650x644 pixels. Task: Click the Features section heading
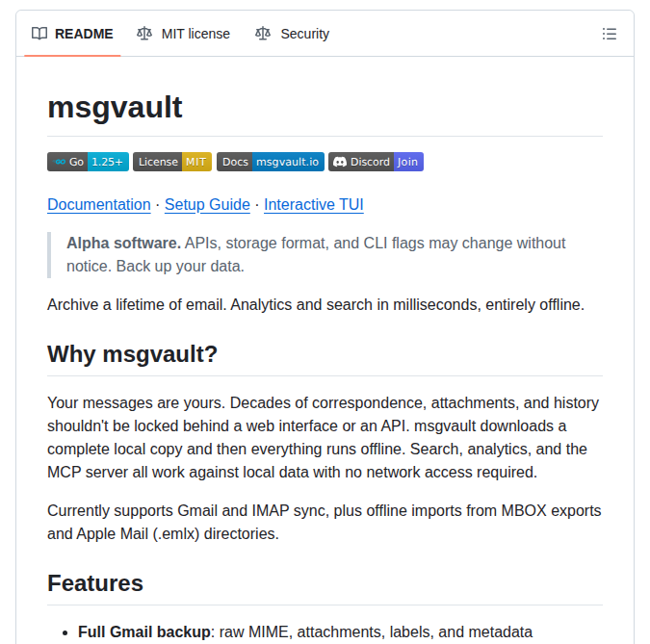tap(95, 582)
